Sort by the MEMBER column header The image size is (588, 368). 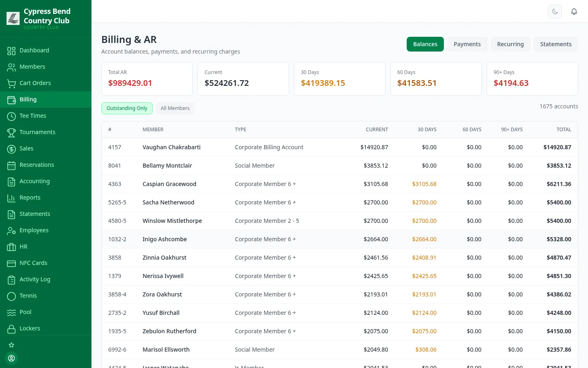point(153,130)
